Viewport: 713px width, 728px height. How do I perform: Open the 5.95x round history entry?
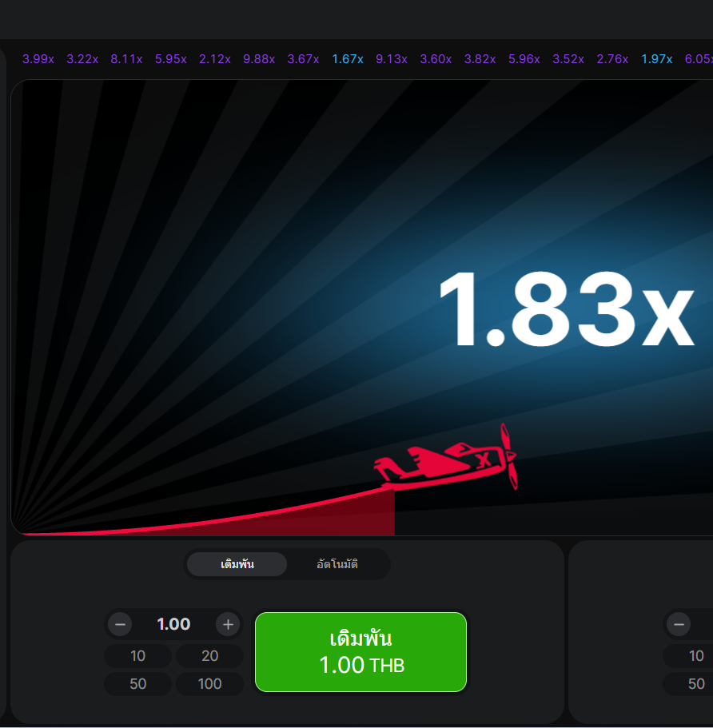point(170,59)
